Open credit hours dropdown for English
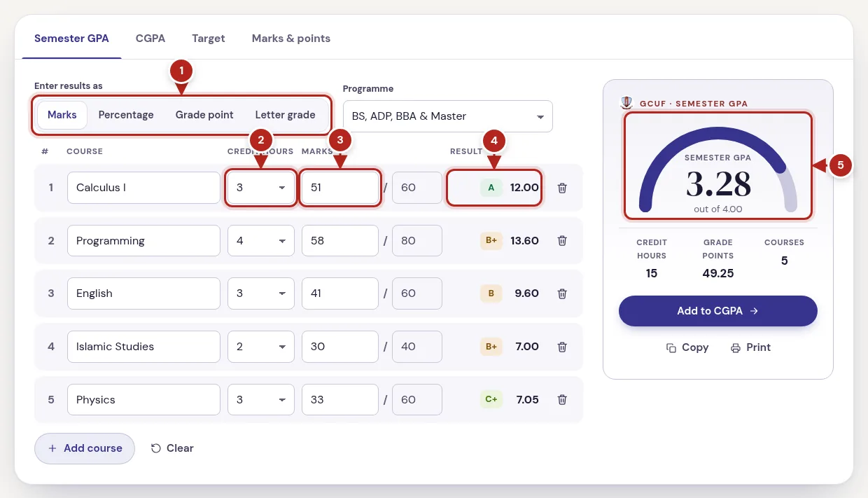This screenshot has height=498, width=868. tap(261, 293)
